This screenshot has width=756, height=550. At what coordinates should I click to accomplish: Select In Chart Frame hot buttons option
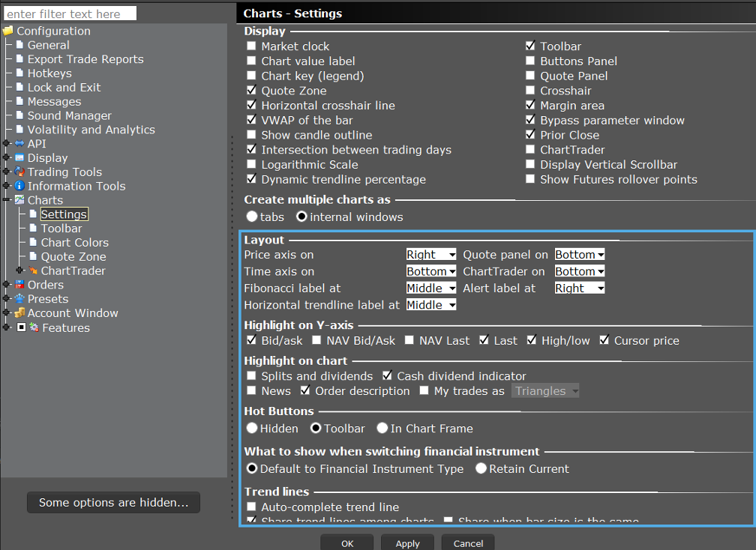tap(382, 429)
